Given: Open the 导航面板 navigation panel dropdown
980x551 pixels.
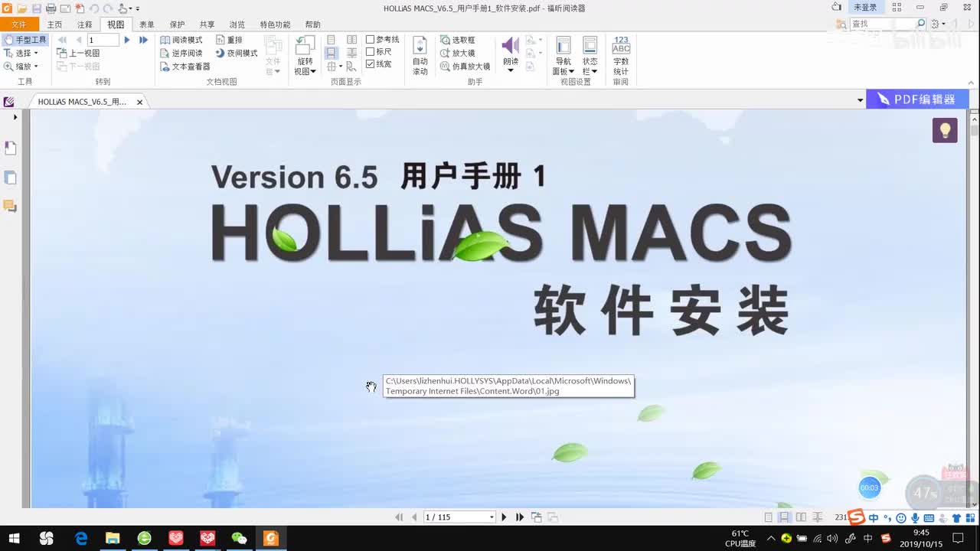Looking at the screenshot, I should pyautogui.click(x=563, y=56).
